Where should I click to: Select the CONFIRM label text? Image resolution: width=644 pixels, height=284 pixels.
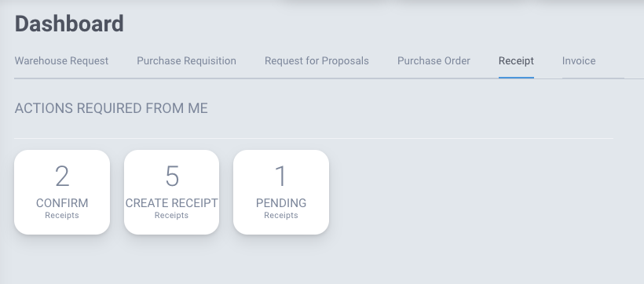tap(62, 203)
